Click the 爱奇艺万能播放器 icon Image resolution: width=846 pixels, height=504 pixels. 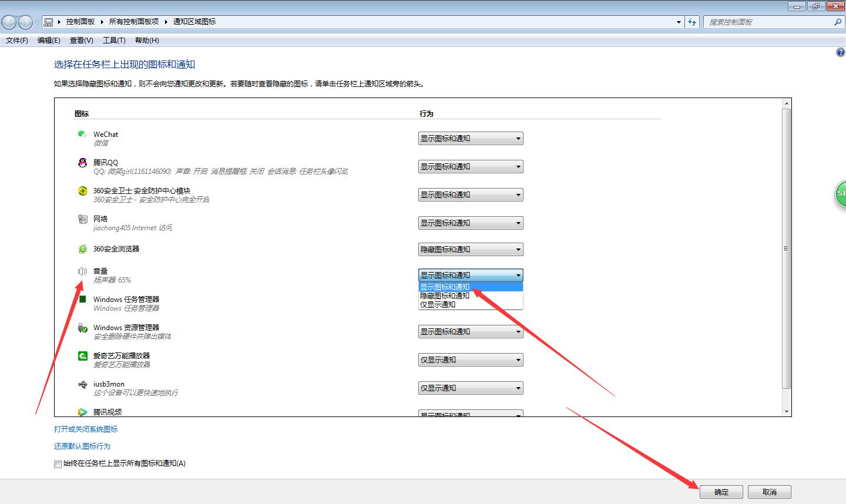(x=82, y=356)
